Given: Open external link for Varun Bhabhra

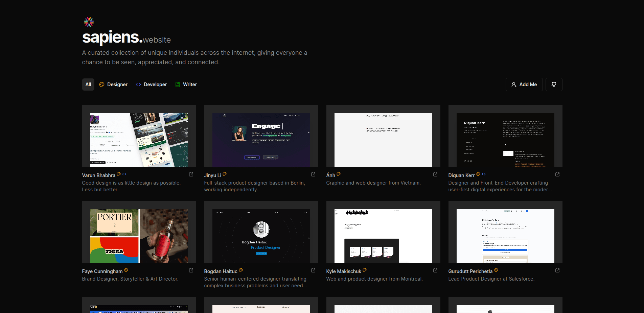Looking at the screenshot, I should click(x=191, y=174).
